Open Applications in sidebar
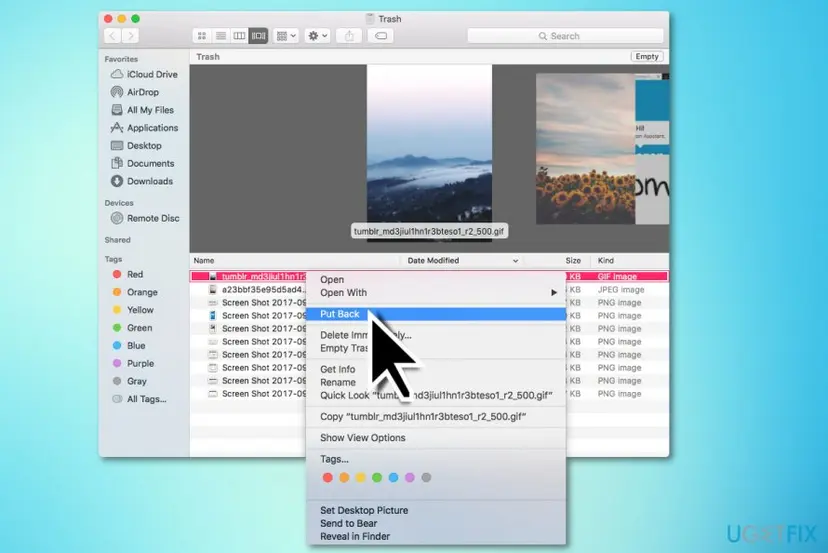Viewport: 828px width, 553px height. 144,128
